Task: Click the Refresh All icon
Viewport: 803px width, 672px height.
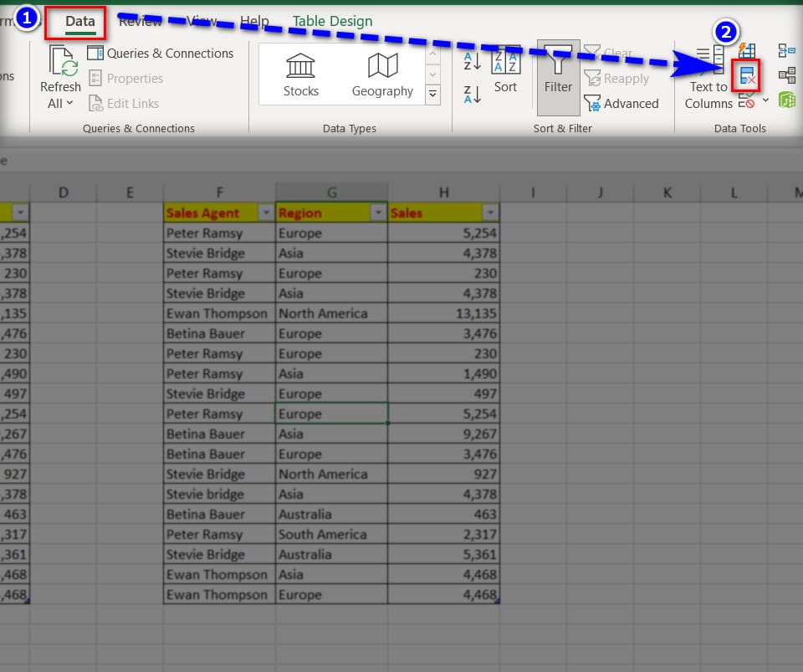Action: point(63,60)
